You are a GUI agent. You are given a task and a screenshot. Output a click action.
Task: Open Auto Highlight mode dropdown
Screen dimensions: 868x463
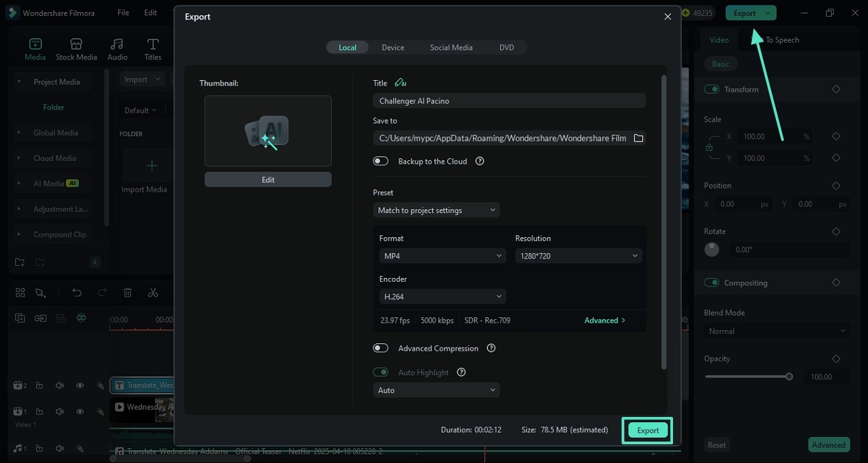coord(436,390)
